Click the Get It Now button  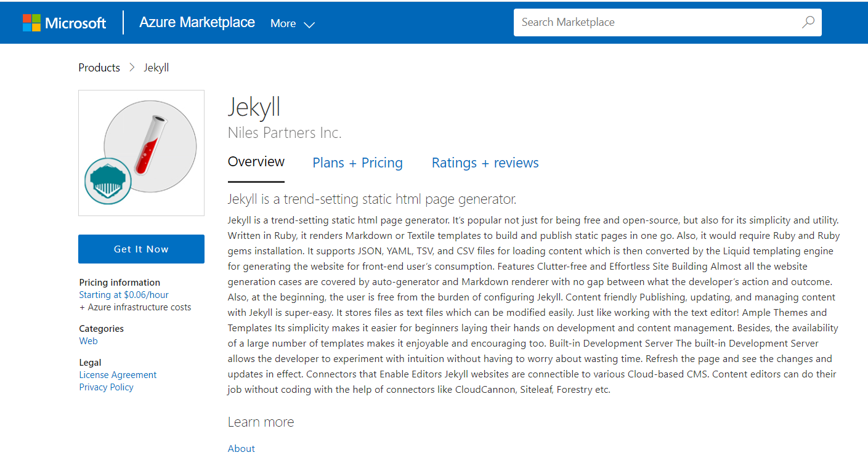pyautogui.click(x=141, y=249)
